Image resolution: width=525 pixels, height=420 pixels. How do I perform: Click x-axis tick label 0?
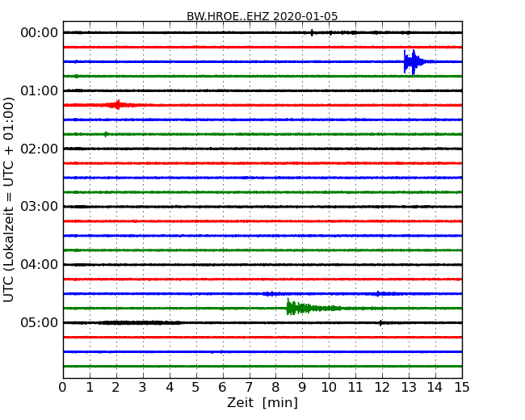click(x=63, y=388)
